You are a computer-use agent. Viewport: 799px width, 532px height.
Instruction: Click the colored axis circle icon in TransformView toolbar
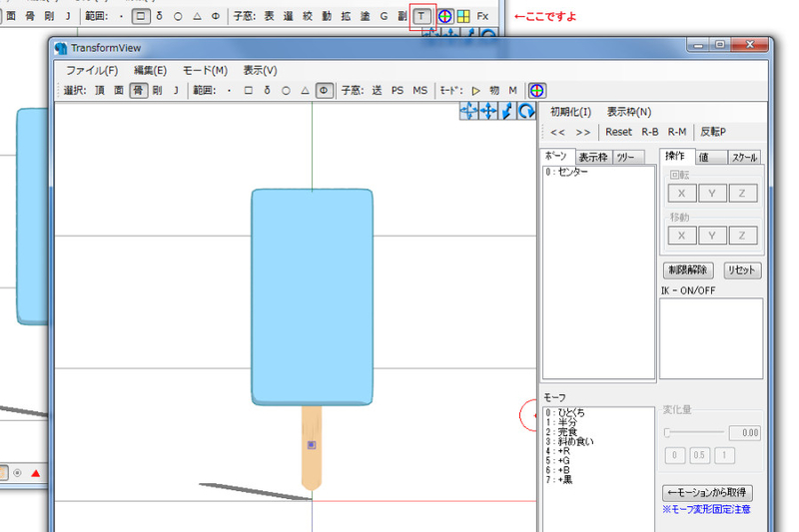coord(537,91)
